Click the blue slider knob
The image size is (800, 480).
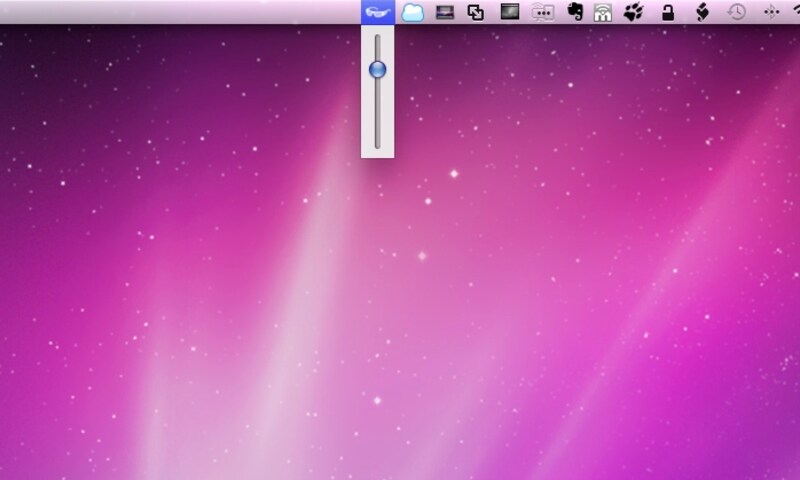point(377,69)
